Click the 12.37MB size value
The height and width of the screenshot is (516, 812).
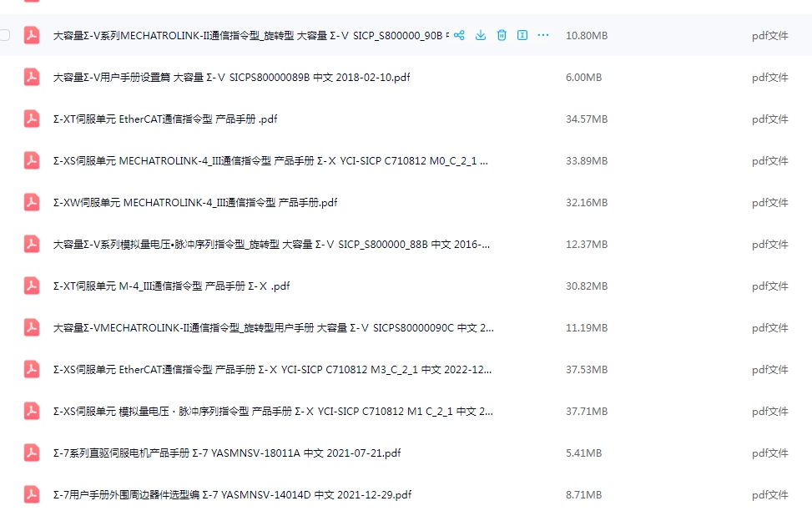coord(586,244)
